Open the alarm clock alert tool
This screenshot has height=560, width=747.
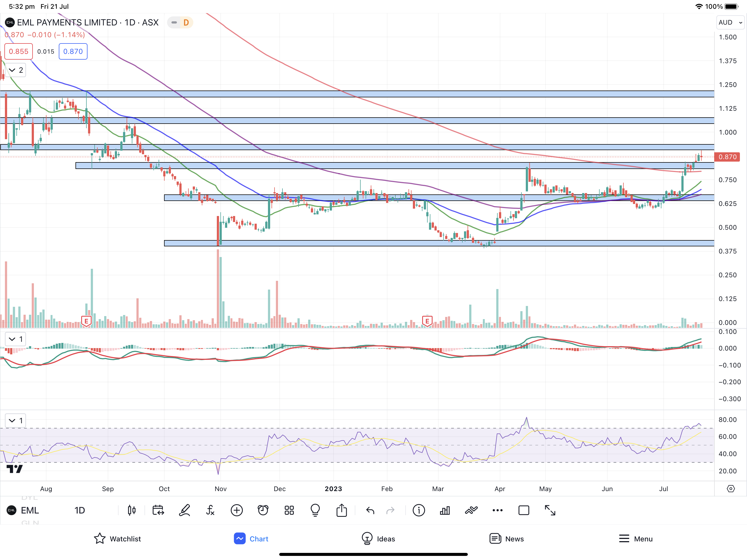pos(263,510)
